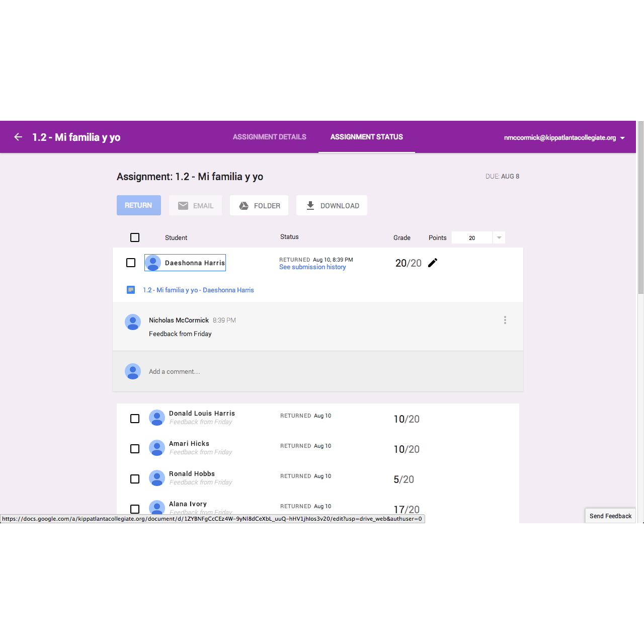This screenshot has height=644, width=644.
Task: Open the three-dot menu on McCormick's comment
Action: coord(505,320)
